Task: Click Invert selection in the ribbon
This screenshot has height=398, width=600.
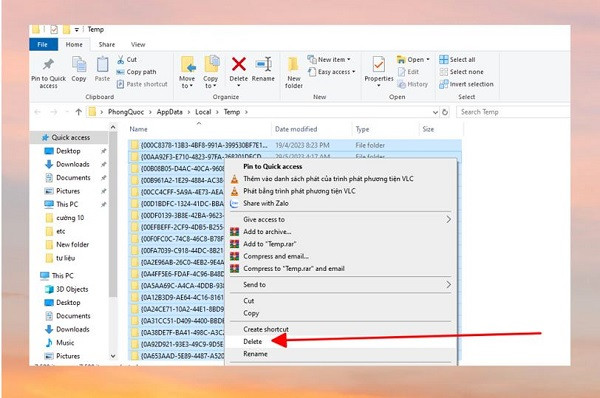Action: pos(466,84)
